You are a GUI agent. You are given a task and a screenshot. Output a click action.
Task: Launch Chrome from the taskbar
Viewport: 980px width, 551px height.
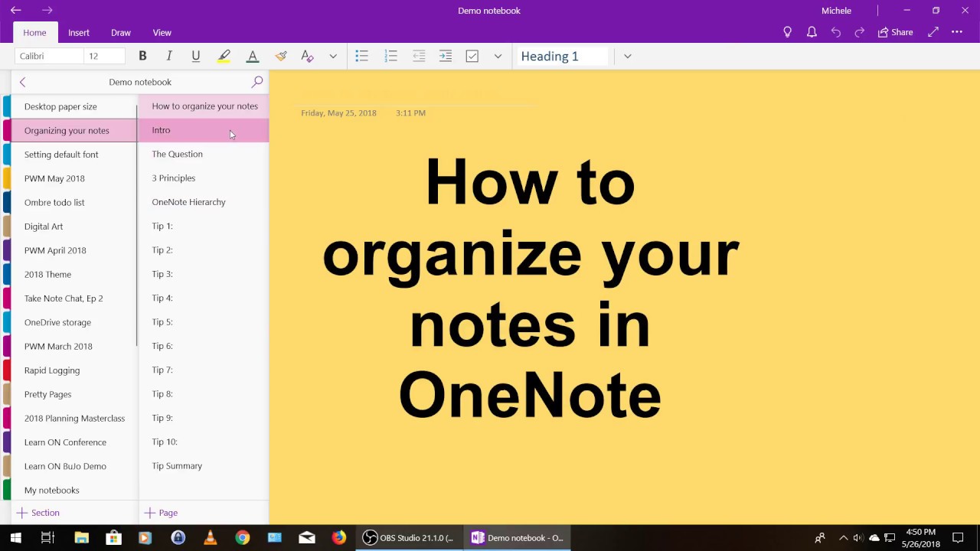242,538
